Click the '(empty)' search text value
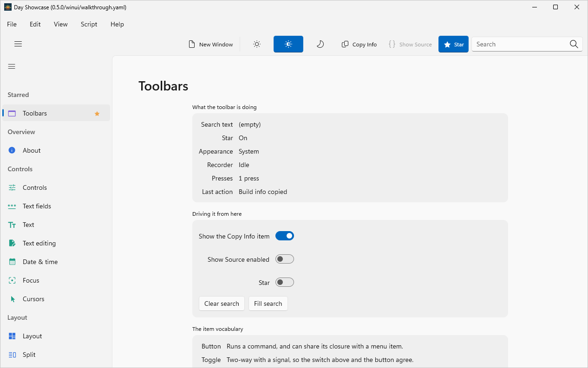Screen dimensions: 588x368 (x=250, y=124)
